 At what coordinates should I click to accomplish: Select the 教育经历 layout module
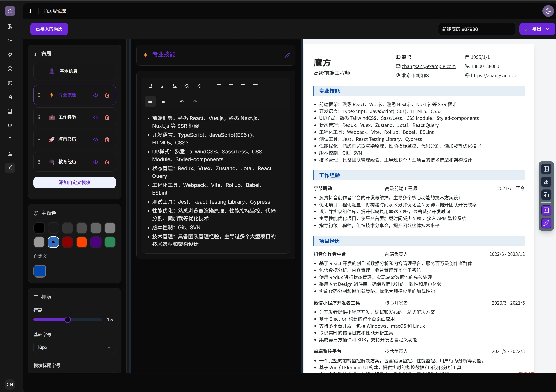75,162
